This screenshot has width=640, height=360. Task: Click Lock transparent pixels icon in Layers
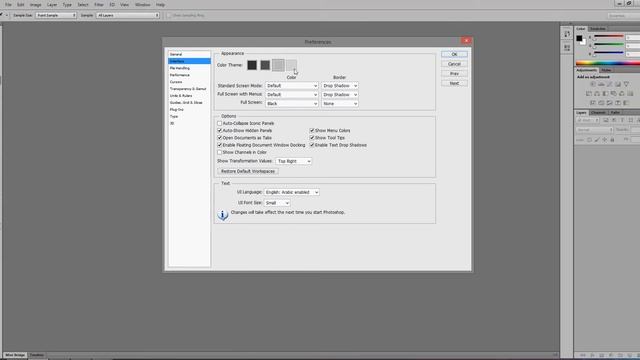tap(589, 140)
